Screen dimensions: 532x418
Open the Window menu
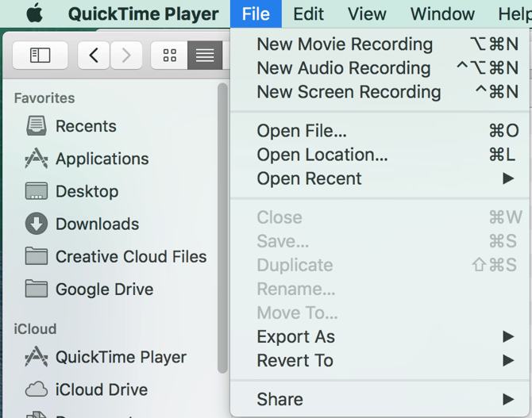[442, 14]
